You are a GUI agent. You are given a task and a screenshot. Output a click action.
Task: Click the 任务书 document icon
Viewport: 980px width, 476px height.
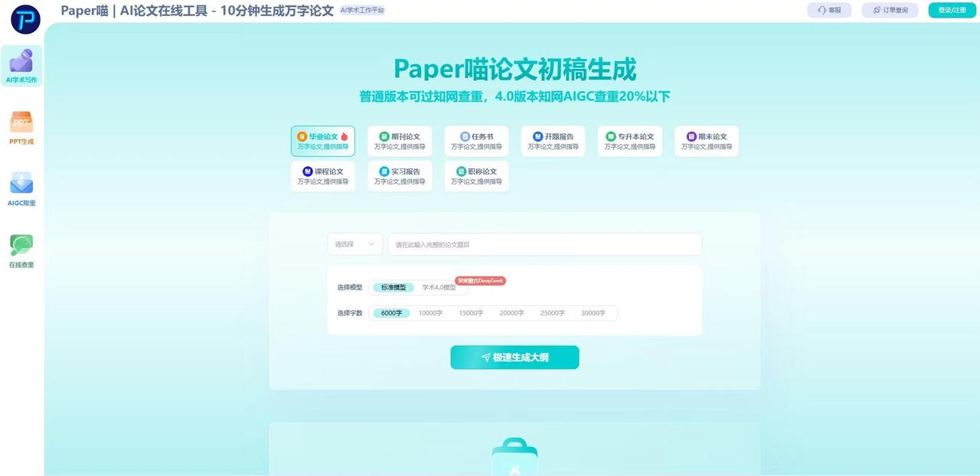click(x=465, y=136)
